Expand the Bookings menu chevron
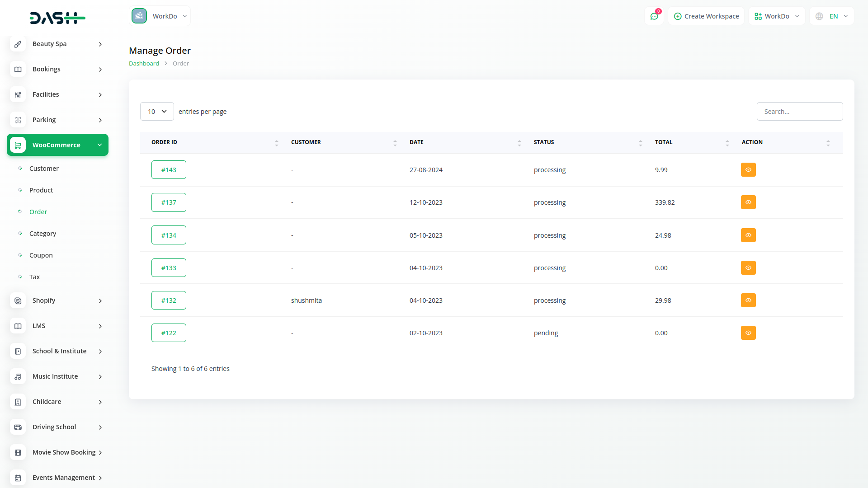Image resolution: width=868 pixels, height=488 pixels. [100, 70]
